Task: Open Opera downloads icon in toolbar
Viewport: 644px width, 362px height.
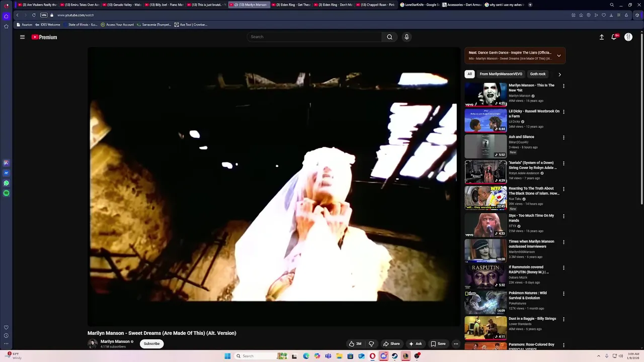Action: pos(611,15)
